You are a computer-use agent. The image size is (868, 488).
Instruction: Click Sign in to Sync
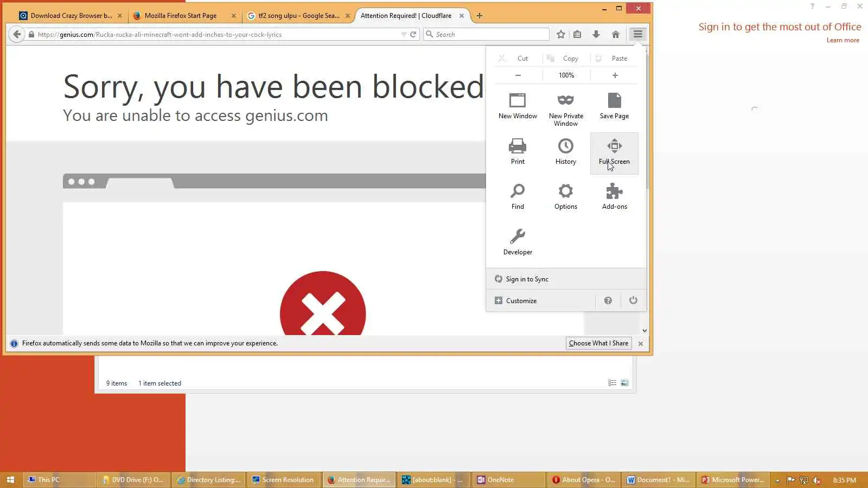coord(566,279)
